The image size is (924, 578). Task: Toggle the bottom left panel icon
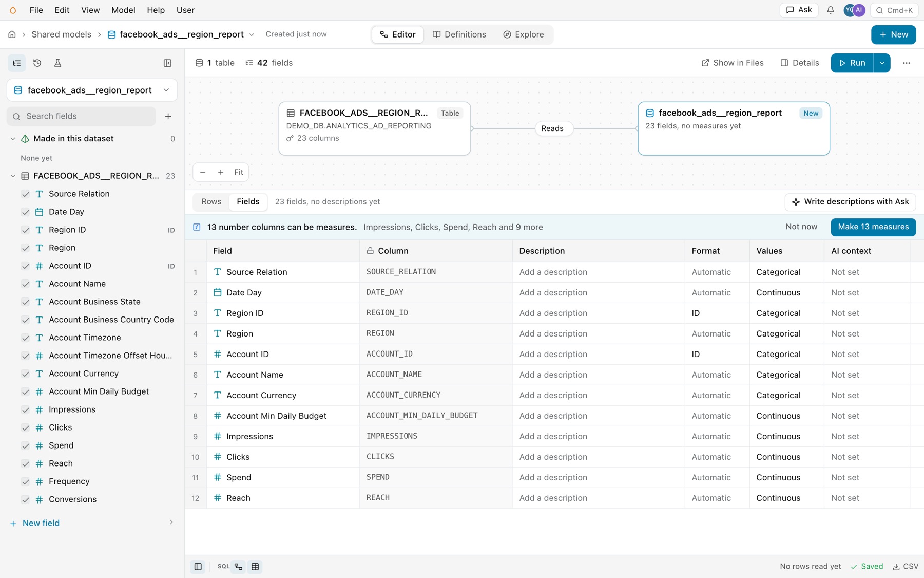pyautogui.click(x=198, y=566)
